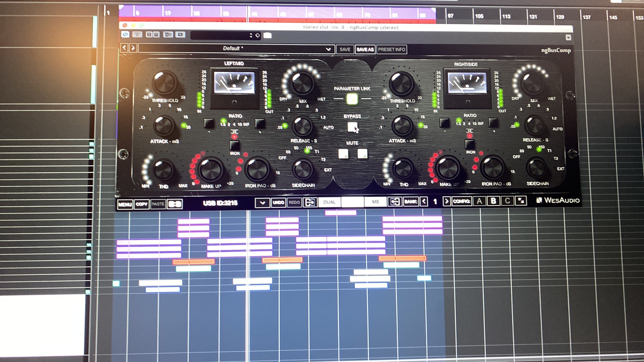Click PASTE in bottom toolbar
The height and width of the screenshot is (362, 644).
[158, 204]
